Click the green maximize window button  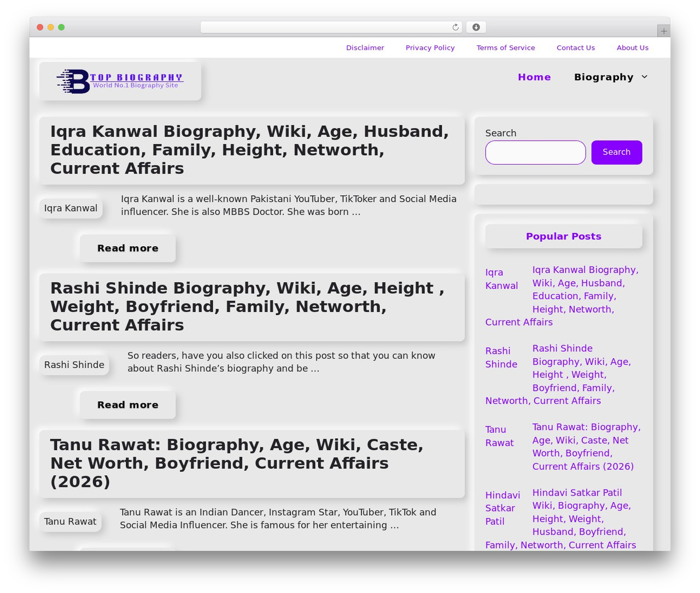point(61,27)
